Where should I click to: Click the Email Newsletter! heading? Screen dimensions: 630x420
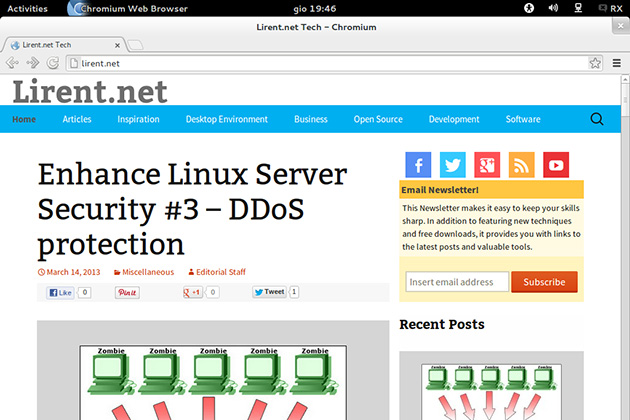coord(440,190)
